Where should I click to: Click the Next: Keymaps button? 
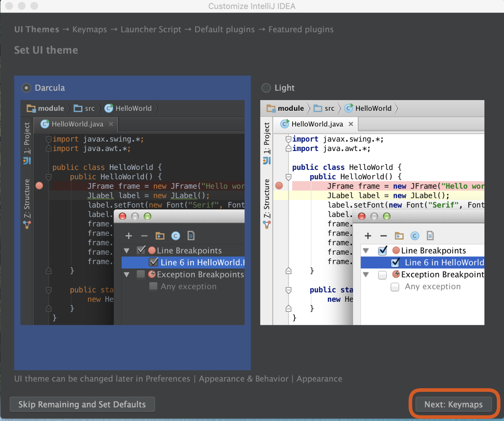pos(453,405)
